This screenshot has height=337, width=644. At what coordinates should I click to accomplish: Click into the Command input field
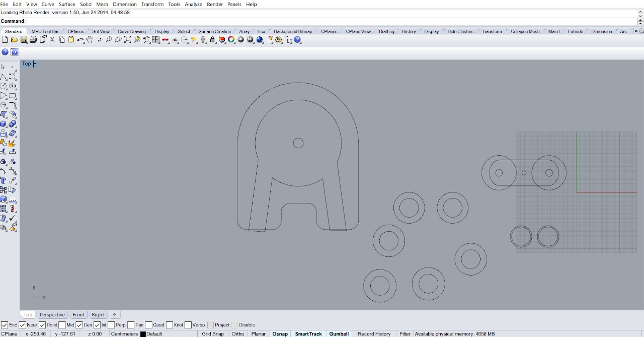[x=332, y=21]
